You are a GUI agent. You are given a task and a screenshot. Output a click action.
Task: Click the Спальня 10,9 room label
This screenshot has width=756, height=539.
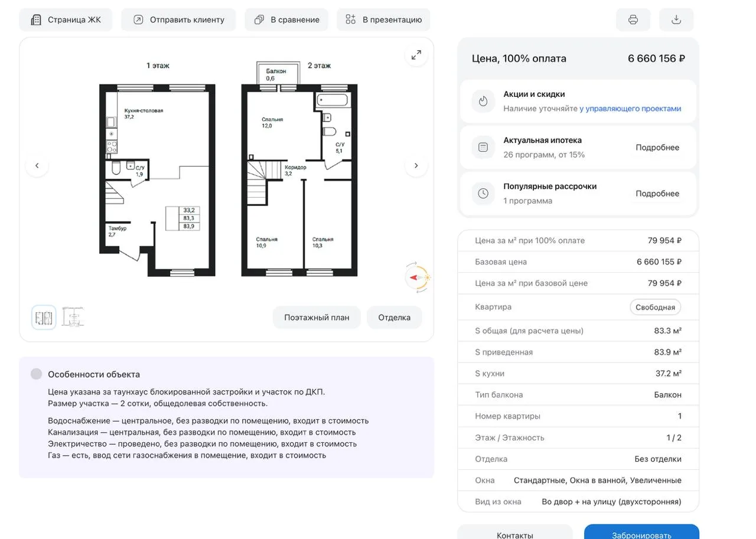pyautogui.click(x=266, y=242)
